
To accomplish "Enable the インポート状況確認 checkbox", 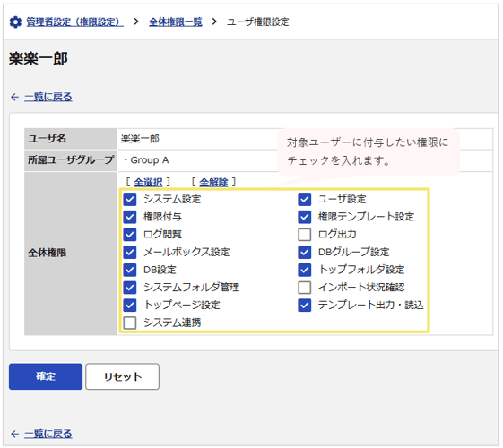I will 305,288.
